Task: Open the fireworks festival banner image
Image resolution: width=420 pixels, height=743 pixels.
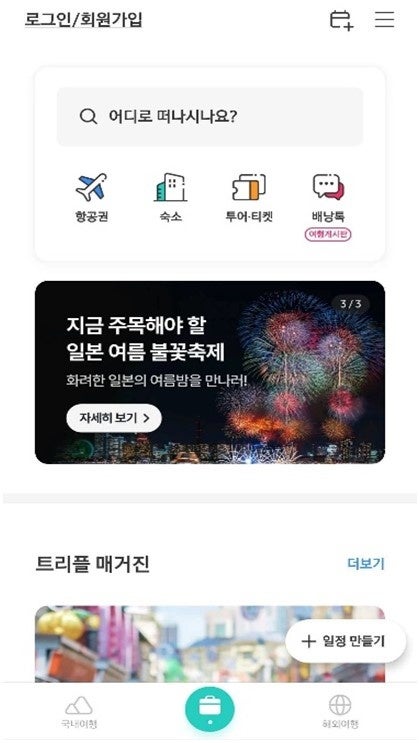Action: (x=210, y=372)
